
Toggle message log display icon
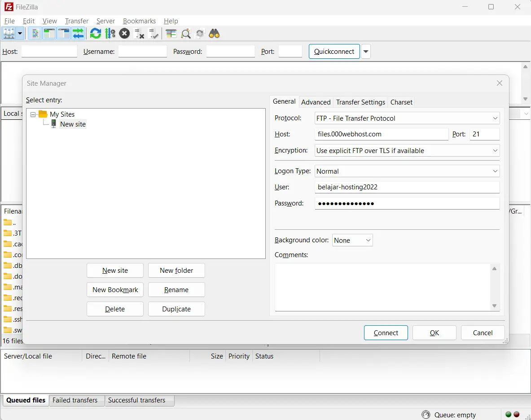tap(35, 34)
